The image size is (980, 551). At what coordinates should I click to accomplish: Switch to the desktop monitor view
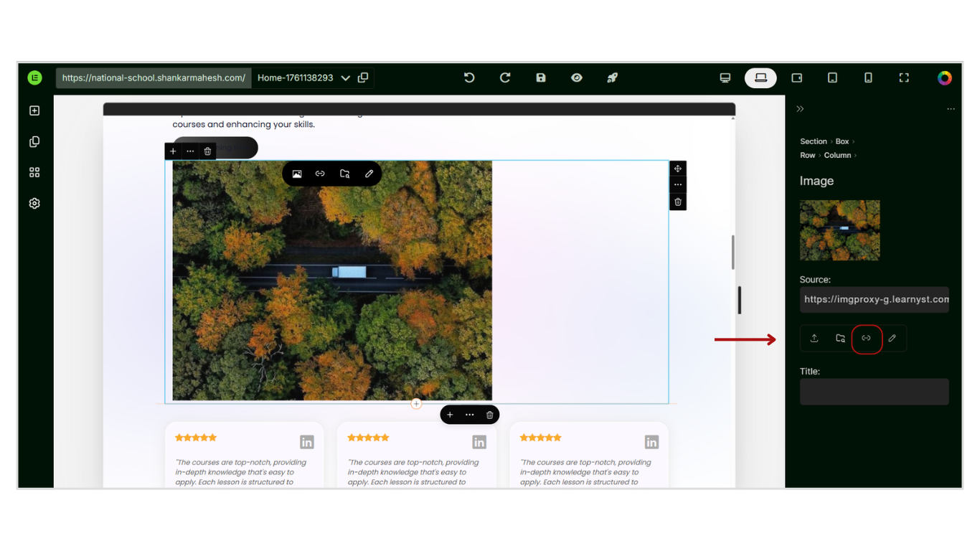[x=725, y=77]
